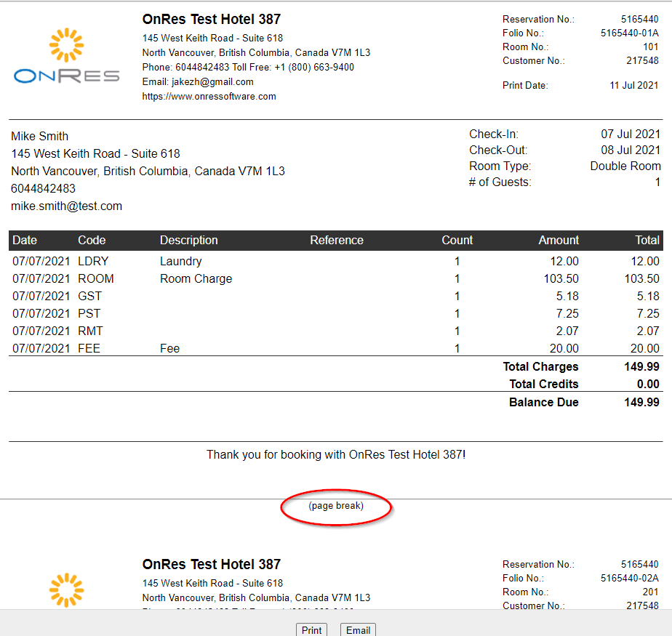
Task: Select the LDRY code cell
Action: click(93, 261)
